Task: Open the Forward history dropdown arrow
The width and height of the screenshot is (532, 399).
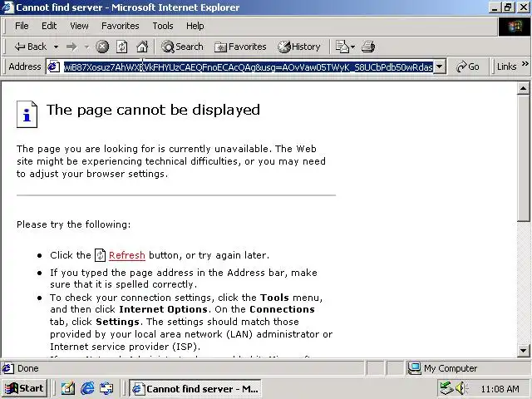Action: 86,47
